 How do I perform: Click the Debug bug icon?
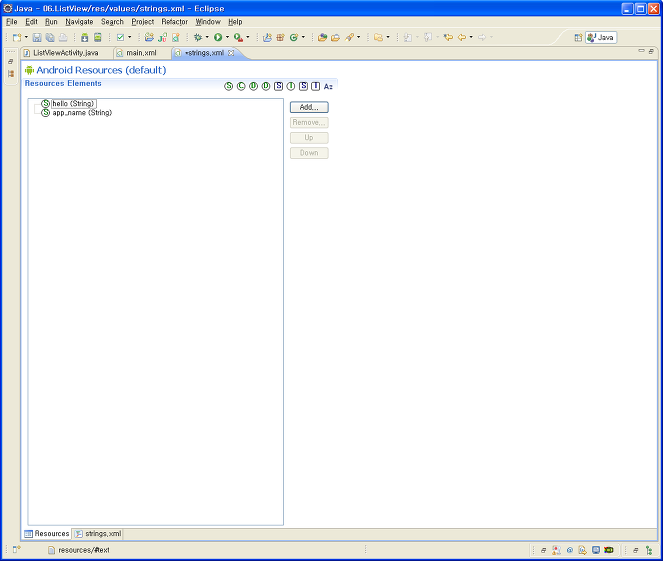coord(198,38)
